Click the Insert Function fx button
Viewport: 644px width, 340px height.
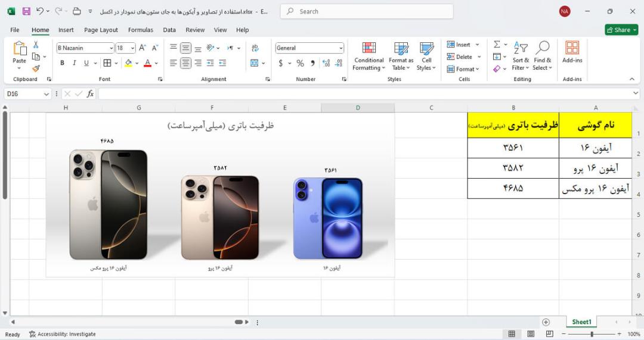click(90, 94)
